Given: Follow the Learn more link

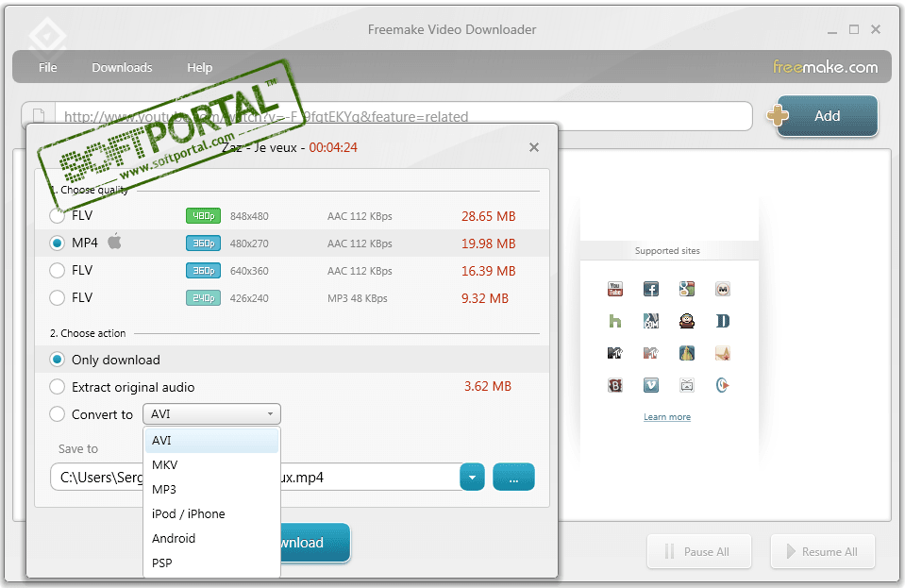Looking at the screenshot, I should pyautogui.click(x=667, y=416).
